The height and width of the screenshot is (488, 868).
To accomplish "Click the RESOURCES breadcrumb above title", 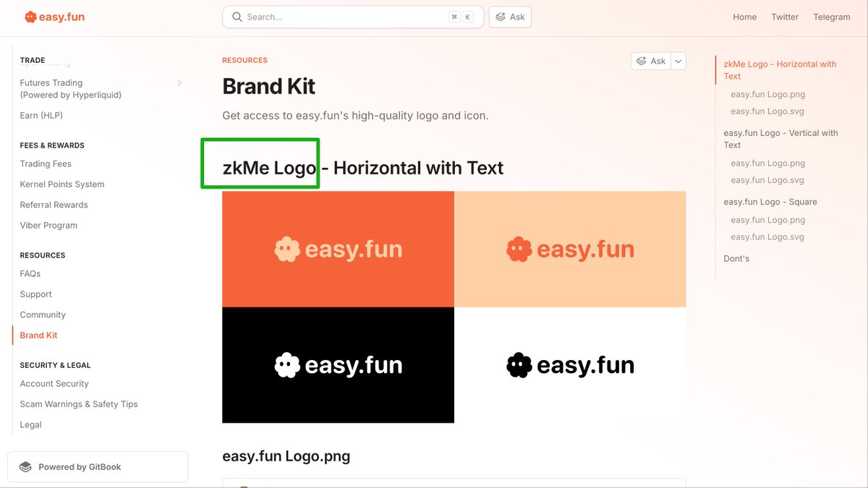I will (x=244, y=61).
